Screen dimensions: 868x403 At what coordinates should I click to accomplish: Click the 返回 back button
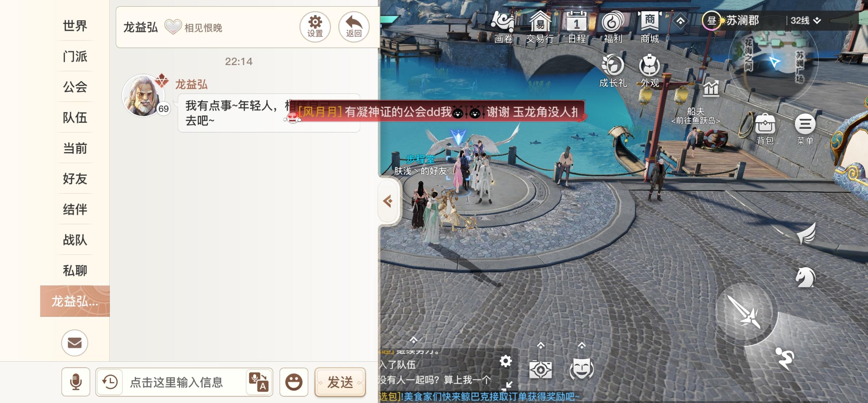coord(354,27)
